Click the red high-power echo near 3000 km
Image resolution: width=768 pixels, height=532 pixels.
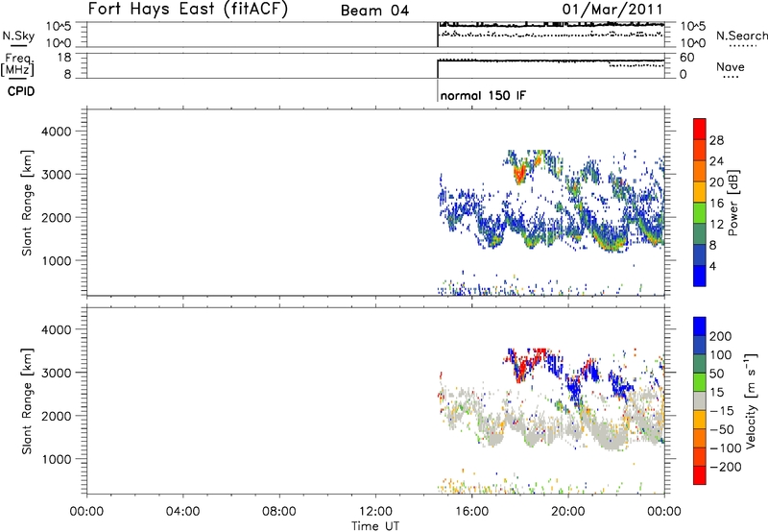point(519,174)
